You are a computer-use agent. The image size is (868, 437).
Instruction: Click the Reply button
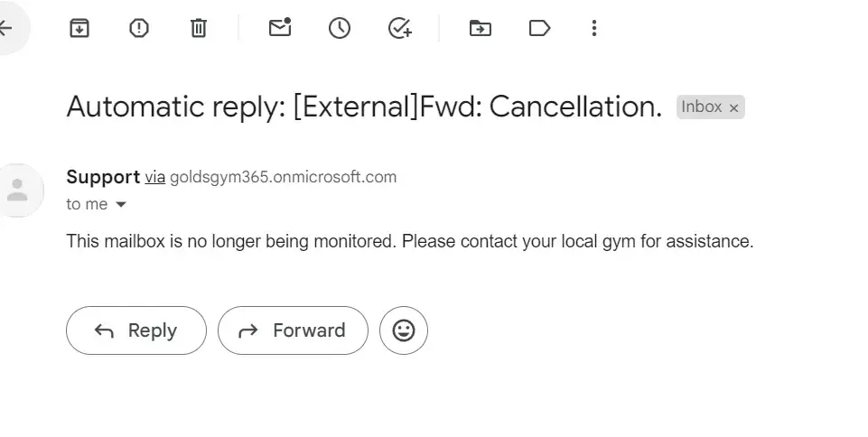[136, 330]
